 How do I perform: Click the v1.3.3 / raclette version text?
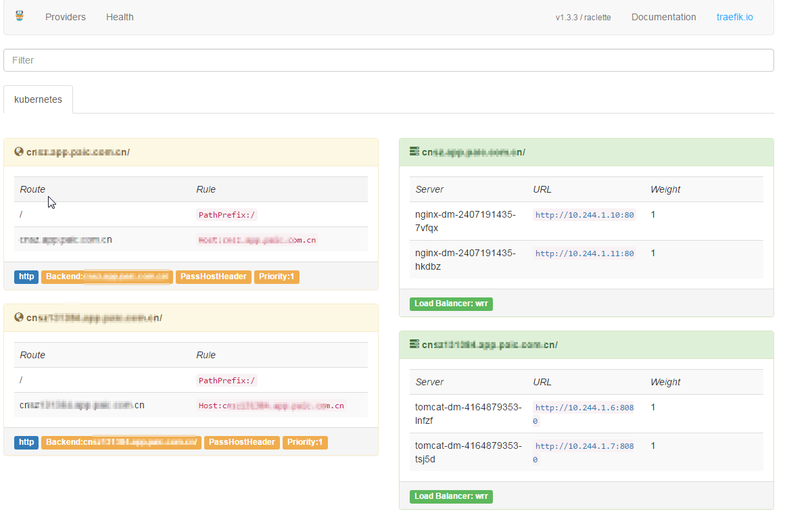coord(583,18)
